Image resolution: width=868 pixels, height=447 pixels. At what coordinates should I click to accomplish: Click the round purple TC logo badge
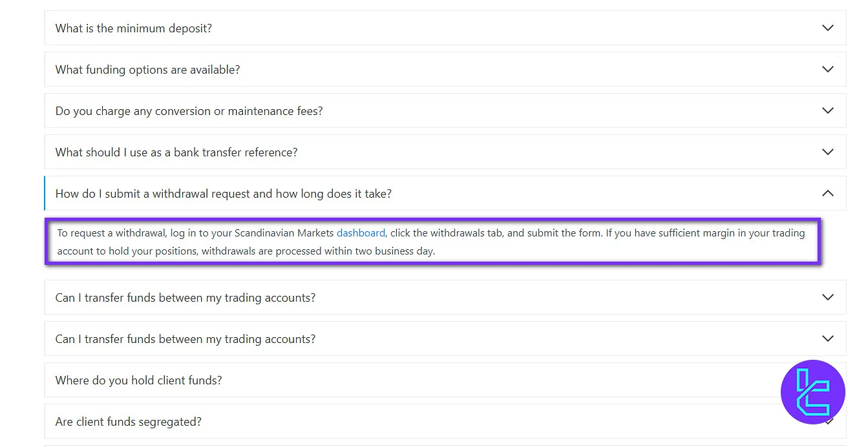812,392
